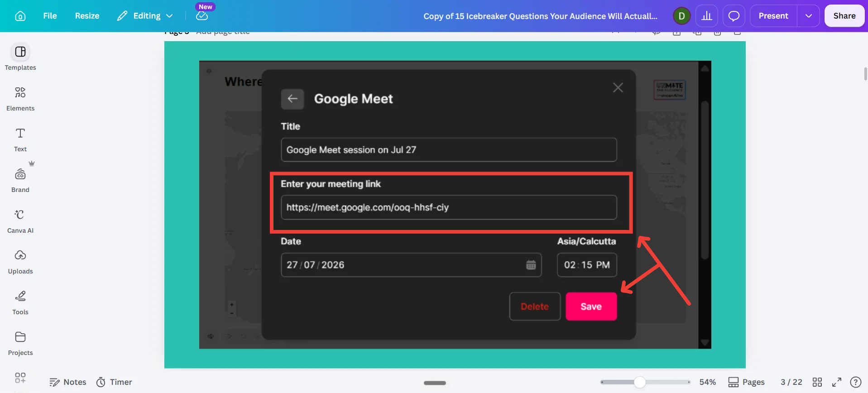868x393 pixels.
Task: Select the Google Meet dialog image on canvas
Action: tap(455, 205)
